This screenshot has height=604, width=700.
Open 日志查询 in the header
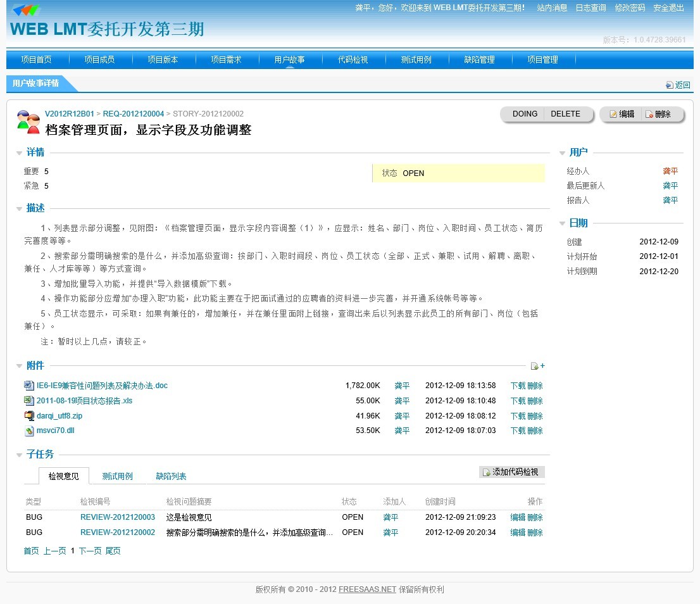591,8
